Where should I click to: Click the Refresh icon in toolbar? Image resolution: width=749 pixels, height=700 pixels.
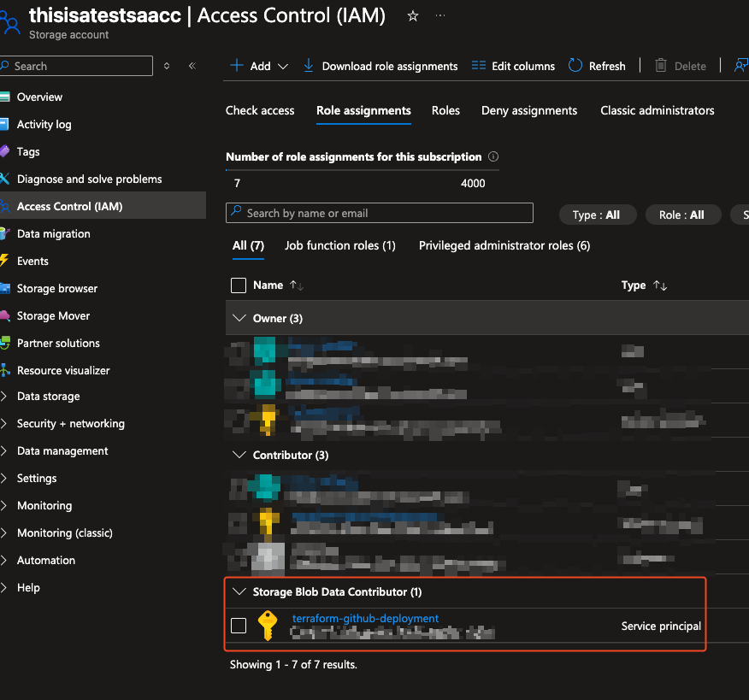pyautogui.click(x=575, y=66)
